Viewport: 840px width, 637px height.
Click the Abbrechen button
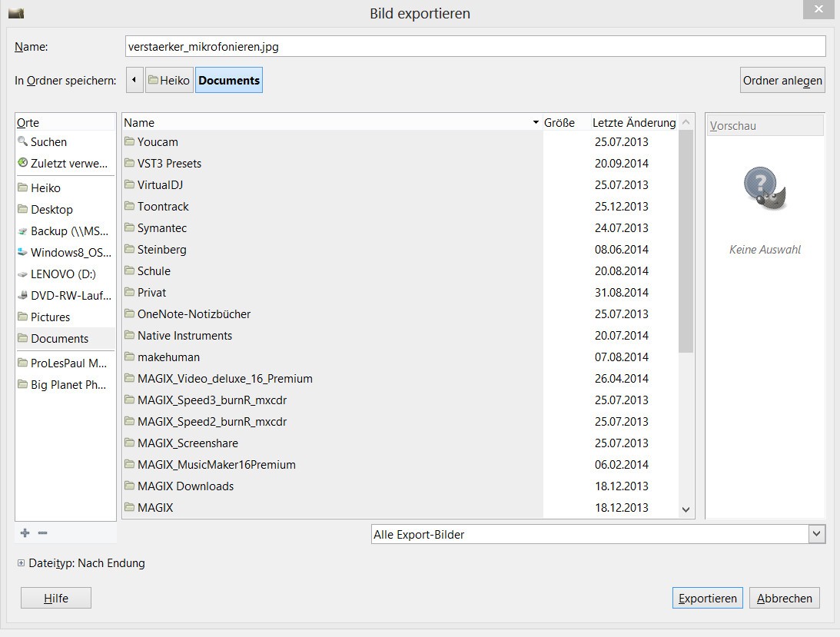(x=784, y=598)
